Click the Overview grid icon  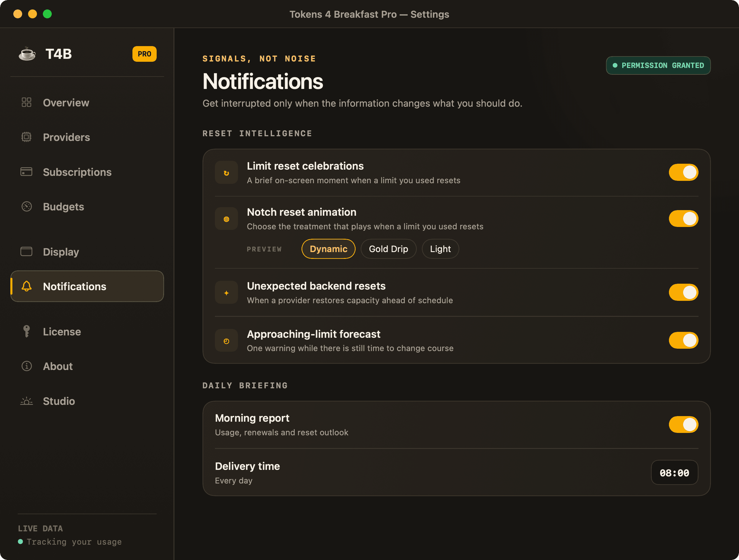26,102
